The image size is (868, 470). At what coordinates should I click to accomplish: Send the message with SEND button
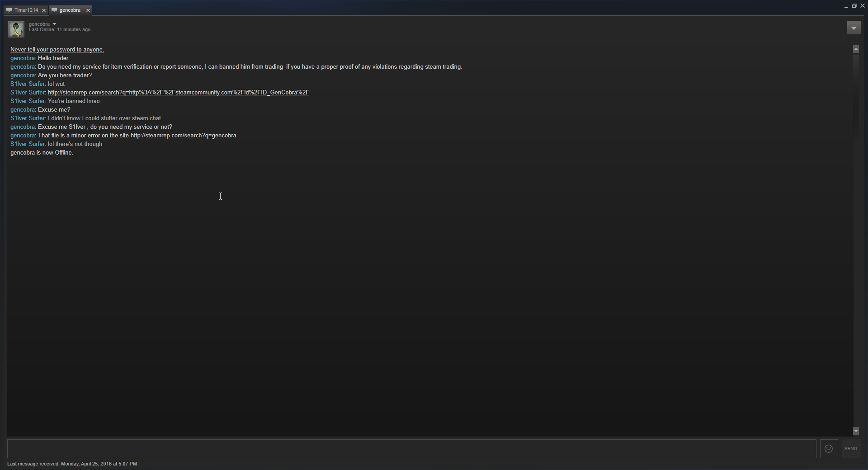pyautogui.click(x=850, y=449)
